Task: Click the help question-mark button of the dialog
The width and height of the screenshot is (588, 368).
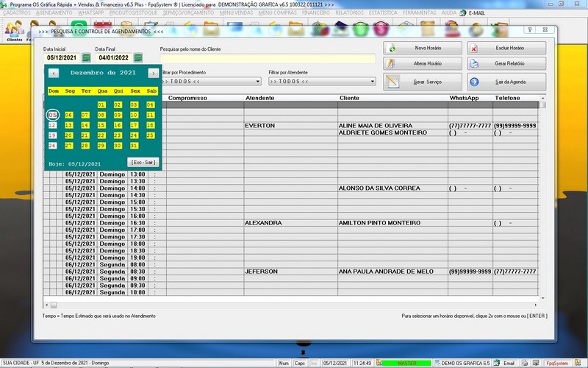Action: point(530,29)
